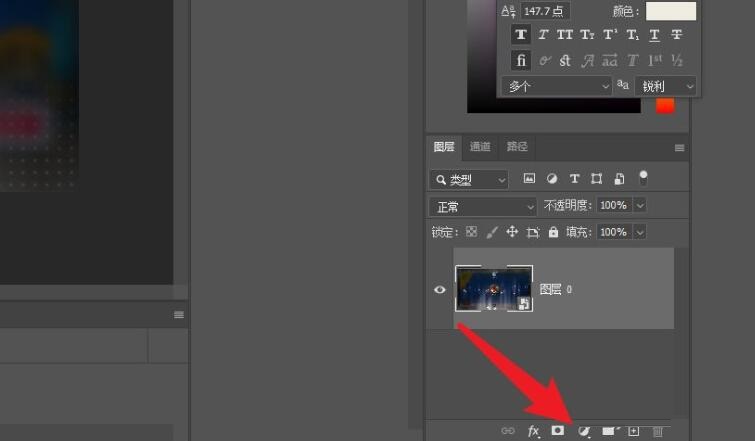This screenshot has height=441, width=755.
Task: Toggle lock image pixels brush icon
Action: (492, 232)
